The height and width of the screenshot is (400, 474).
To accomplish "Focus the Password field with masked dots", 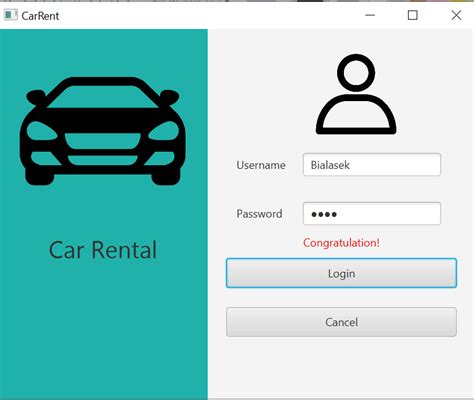I will (x=372, y=214).
